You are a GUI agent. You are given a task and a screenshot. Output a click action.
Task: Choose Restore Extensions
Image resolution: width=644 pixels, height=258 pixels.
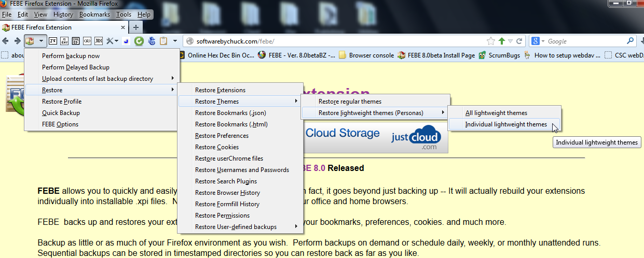pos(240,90)
